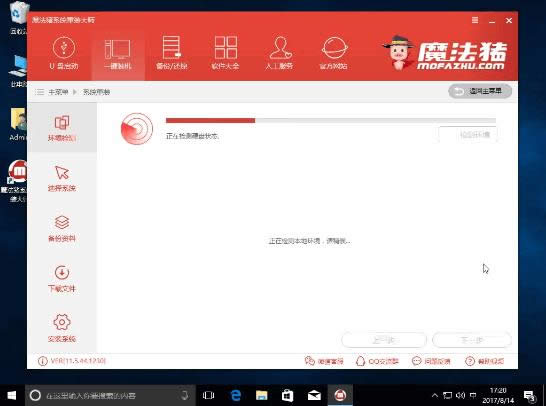
Task: Open Microsoft Store from taskbar
Action: [x=287, y=395]
